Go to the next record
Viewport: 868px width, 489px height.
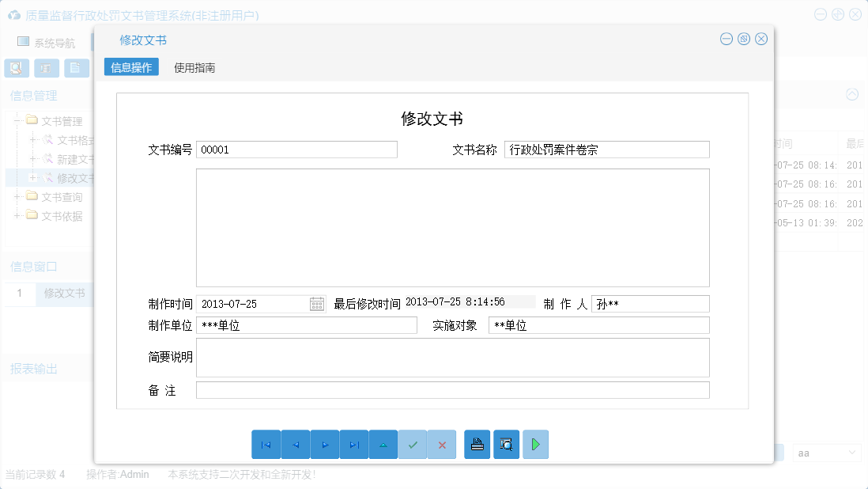tap(325, 444)
